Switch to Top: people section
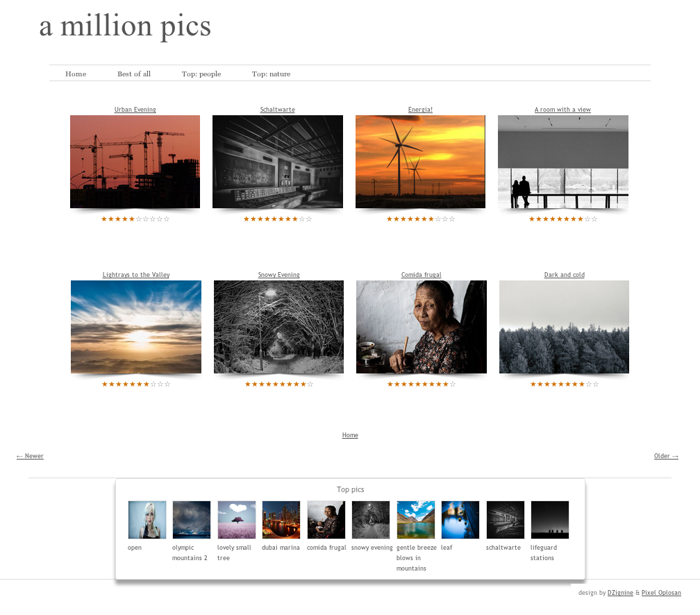The height and width of the screenshot is (615, 700). (201, 74)
